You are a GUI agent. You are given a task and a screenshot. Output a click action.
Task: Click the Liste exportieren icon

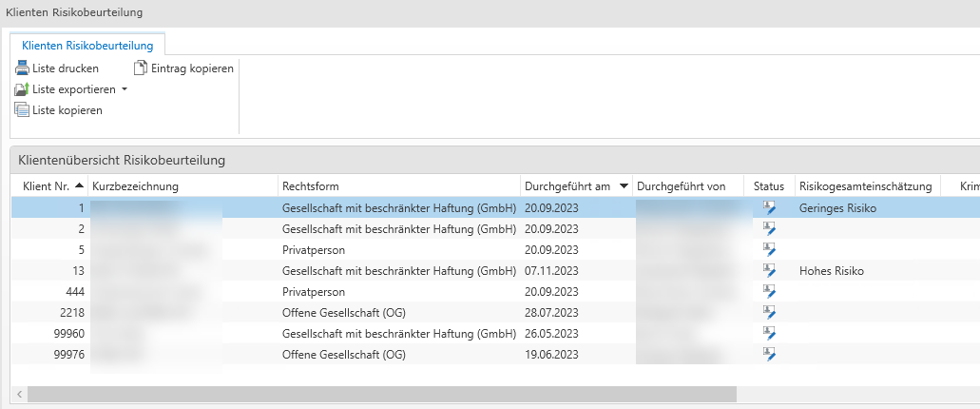22,89
